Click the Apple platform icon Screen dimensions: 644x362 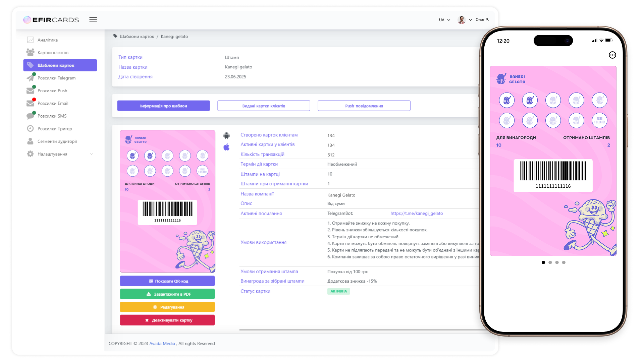[227, 147]
